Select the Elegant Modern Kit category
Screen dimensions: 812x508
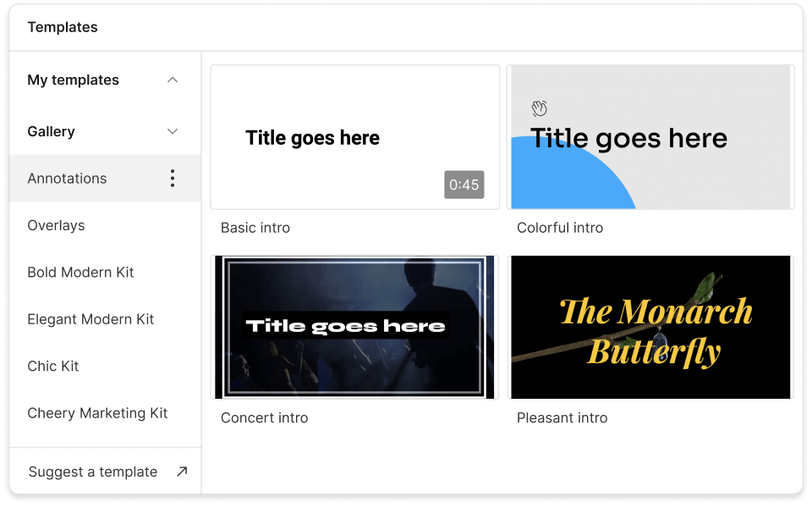click(90, 319)
